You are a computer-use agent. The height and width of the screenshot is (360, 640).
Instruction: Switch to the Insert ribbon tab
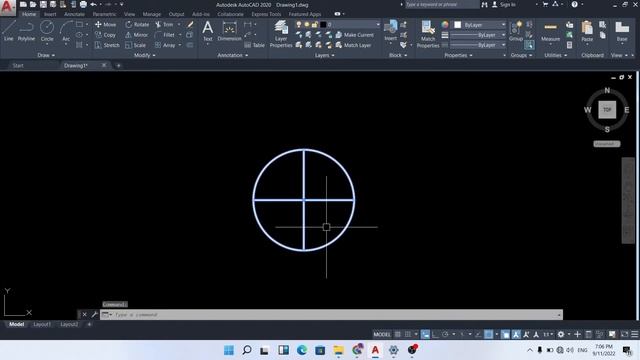[50, 14]
